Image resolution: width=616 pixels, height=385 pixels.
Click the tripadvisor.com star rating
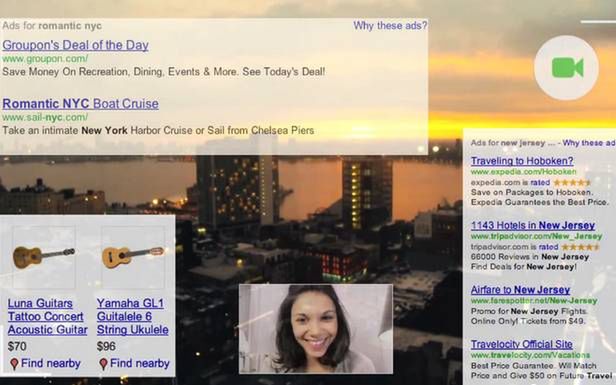coord(580,247)
